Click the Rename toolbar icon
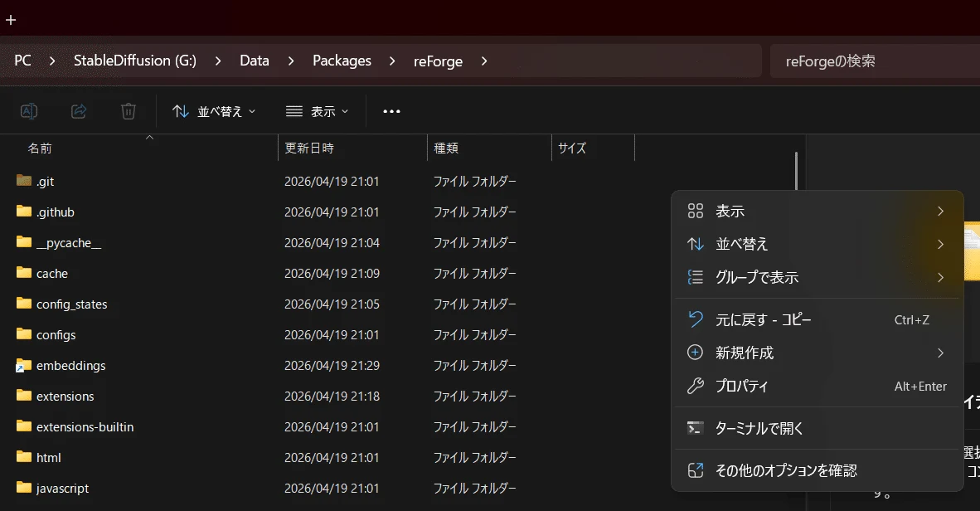980x511 pixels. point(29,111)
